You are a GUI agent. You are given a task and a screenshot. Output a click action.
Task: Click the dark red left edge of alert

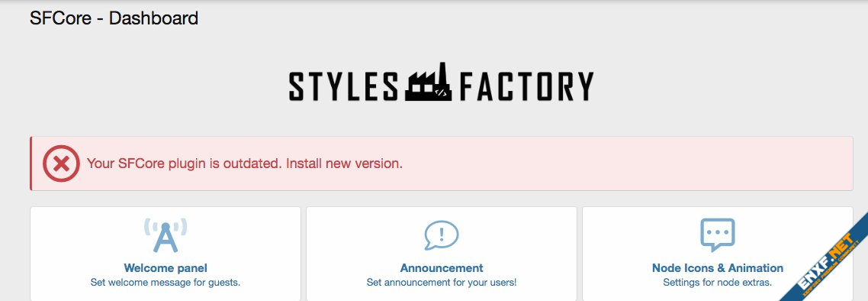[x=31, y=163]
